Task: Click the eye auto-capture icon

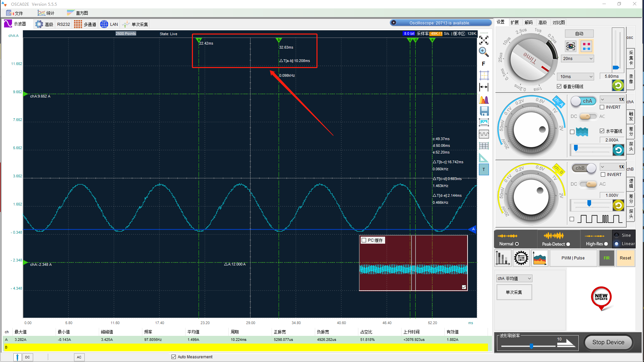Action: tap(571, 46)
